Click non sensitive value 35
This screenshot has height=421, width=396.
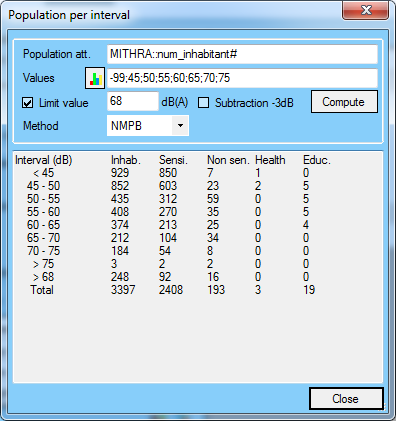click(x=213, y=212)
